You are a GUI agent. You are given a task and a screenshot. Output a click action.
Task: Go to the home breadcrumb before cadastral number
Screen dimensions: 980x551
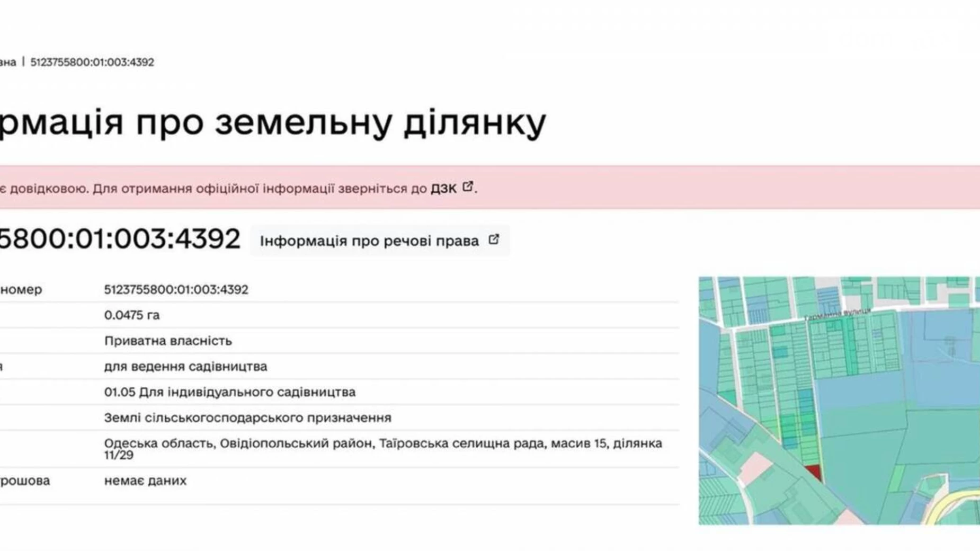point(7,62)
